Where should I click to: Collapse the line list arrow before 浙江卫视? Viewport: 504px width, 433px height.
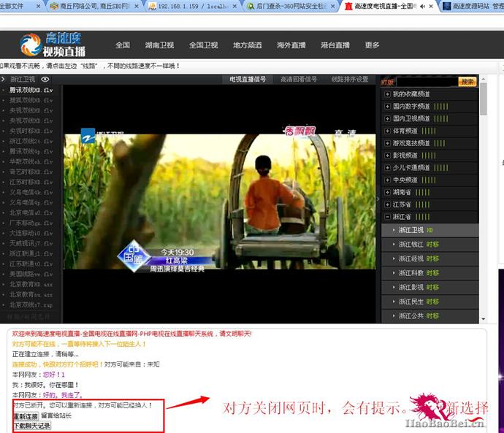coord(3,79)
